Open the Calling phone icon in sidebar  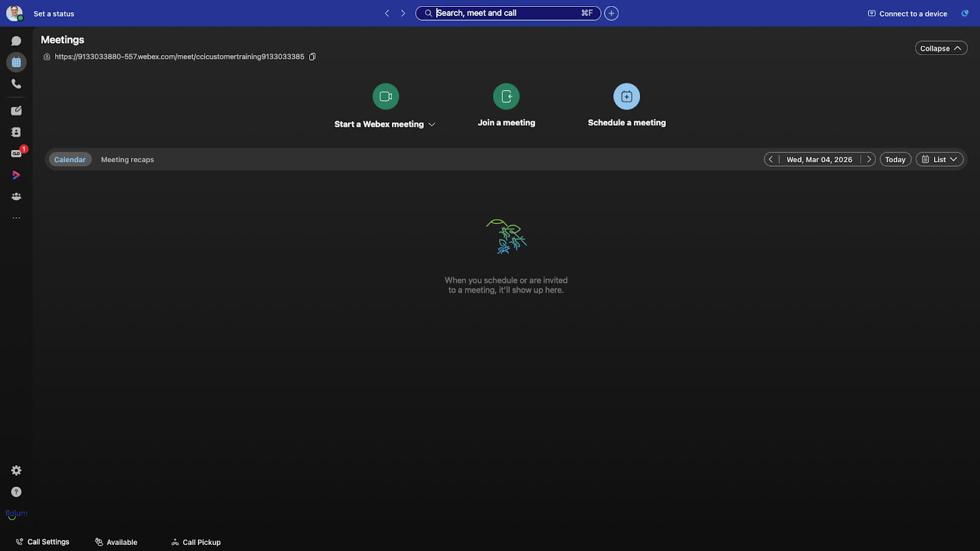click(17, 84)
